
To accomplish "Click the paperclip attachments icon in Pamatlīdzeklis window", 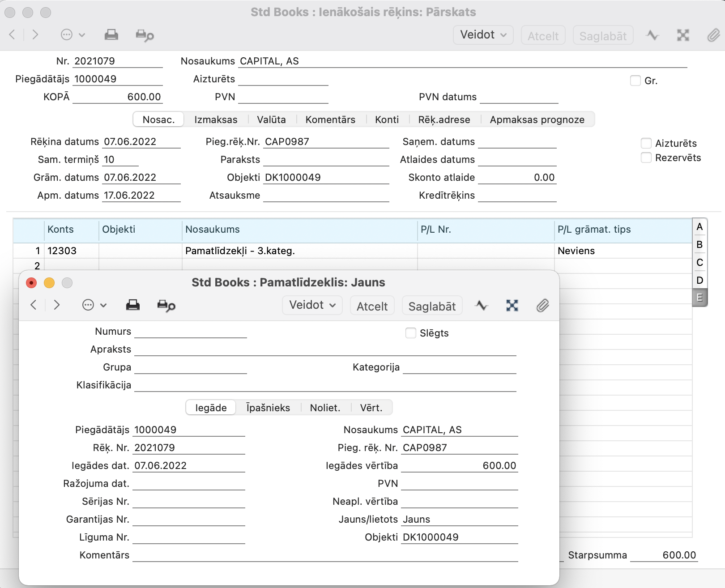I will [542, 306].
